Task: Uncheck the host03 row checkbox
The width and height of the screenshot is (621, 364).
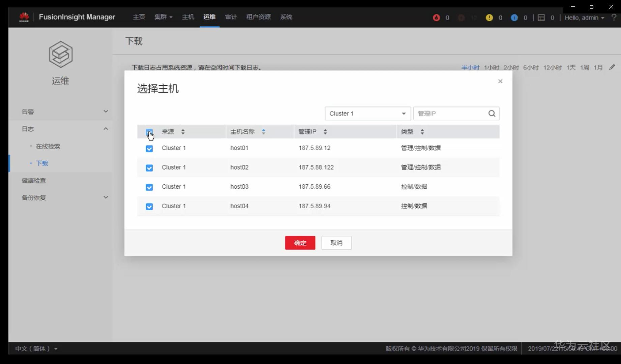Action: click(149, 187)
